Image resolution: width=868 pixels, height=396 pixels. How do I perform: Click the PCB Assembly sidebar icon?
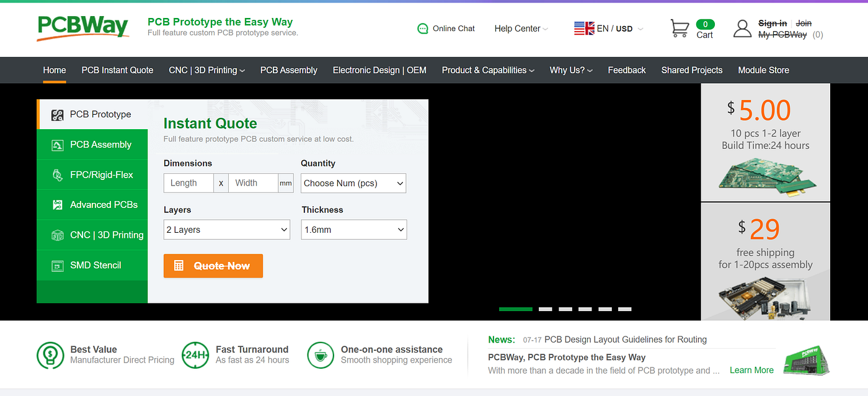tap(58, 145)
